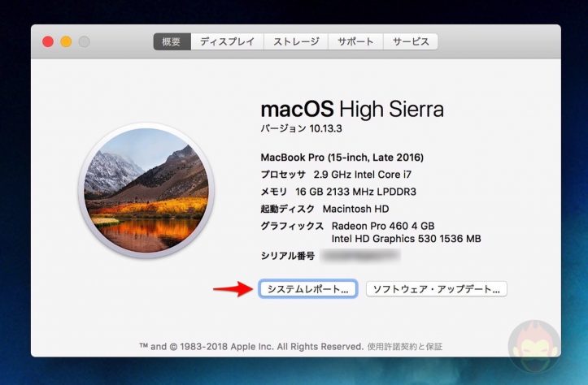This screenshot has height=385, width=588.
Task: Click the Radeon Pro 460 4 GB text
Action: 383,226
